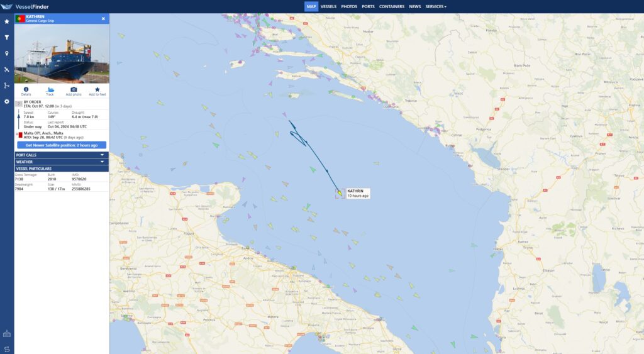Open vessel Details info icon
The width and height of the screenshot is (644, 354).
[x=26, y=91]
